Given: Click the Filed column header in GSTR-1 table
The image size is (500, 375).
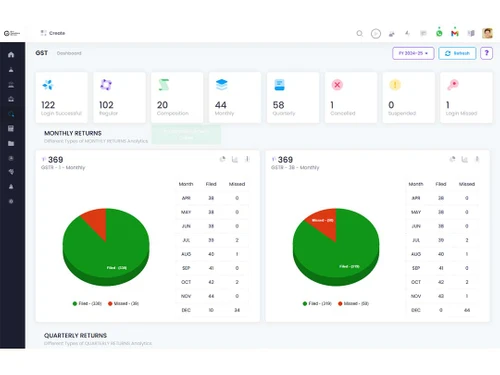Looking at the screenshot, I should (x=211, y=184).
